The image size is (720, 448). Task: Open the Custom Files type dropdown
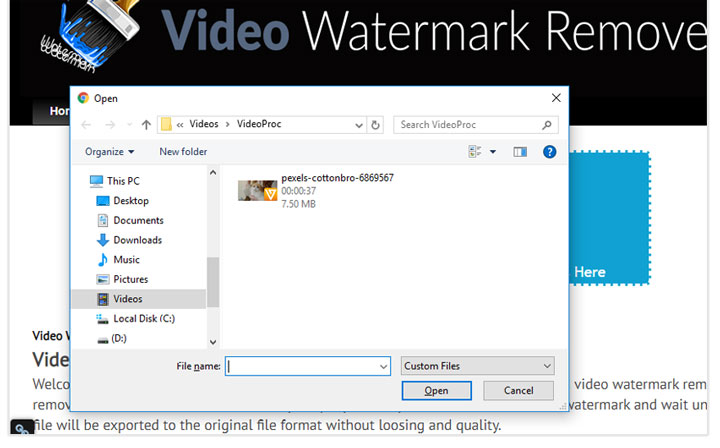pos(478,366)
